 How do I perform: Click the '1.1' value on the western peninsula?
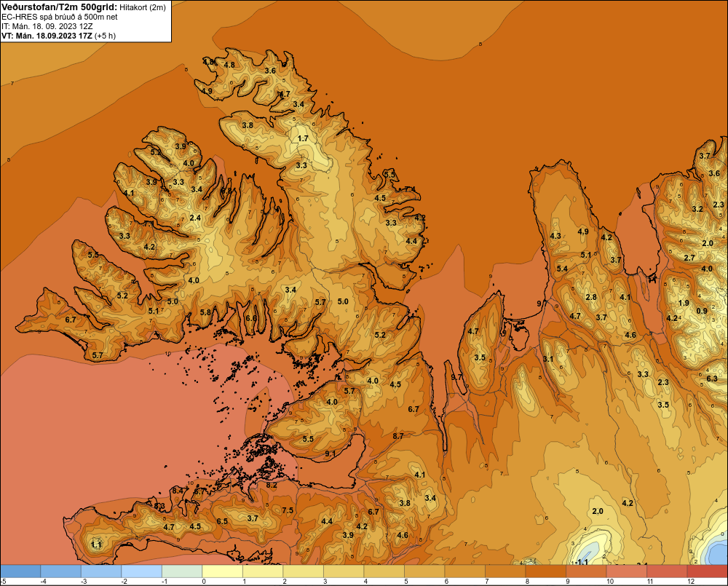(x=96, y=545)
